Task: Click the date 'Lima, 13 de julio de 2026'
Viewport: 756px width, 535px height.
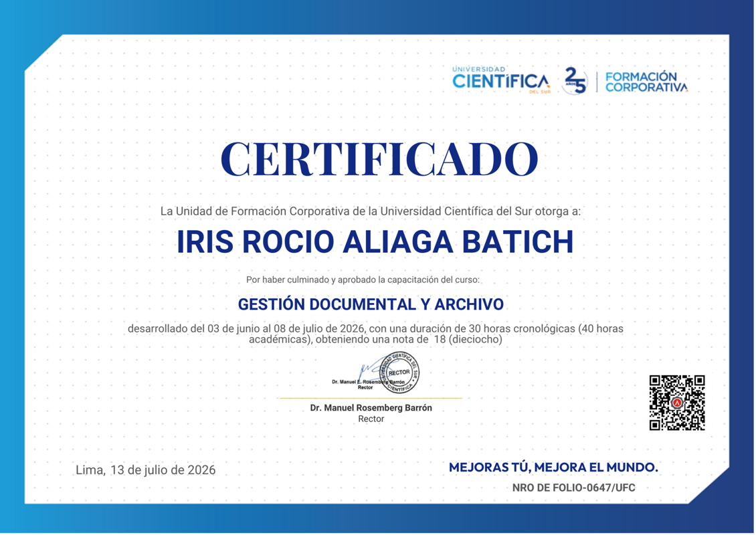Action: coord(146,470)
